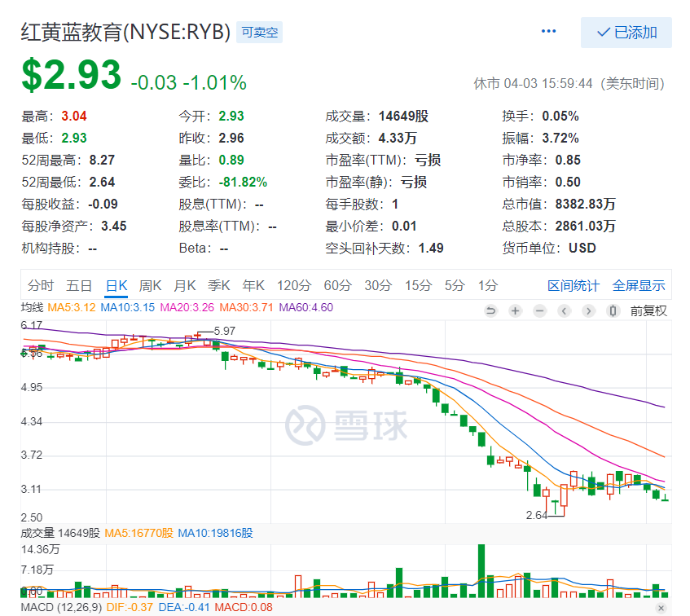Image resolution: width=690 pixels, height=616 pixels.
Task: Click the 总股本 value 2861.03万
Action: pos(585,226)
